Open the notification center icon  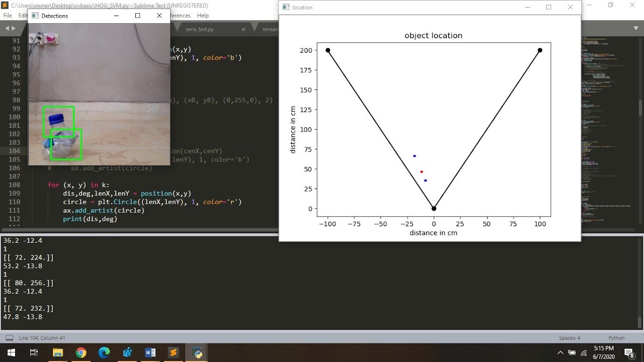click(629, 353)
